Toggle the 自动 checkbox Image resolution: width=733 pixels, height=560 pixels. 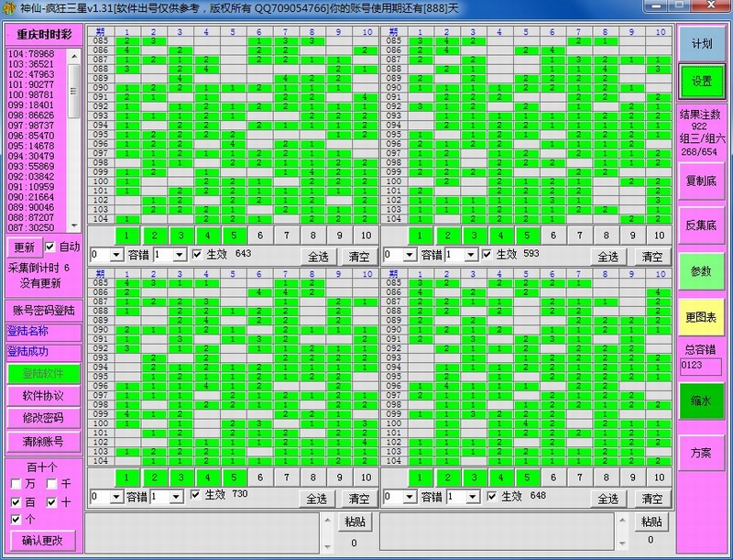tap(50, 247)
